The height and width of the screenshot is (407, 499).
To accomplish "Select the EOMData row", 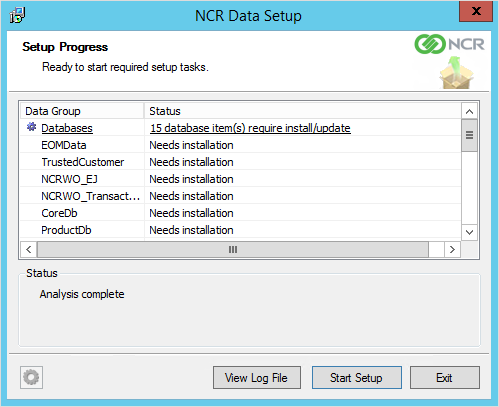I will 241,145.
